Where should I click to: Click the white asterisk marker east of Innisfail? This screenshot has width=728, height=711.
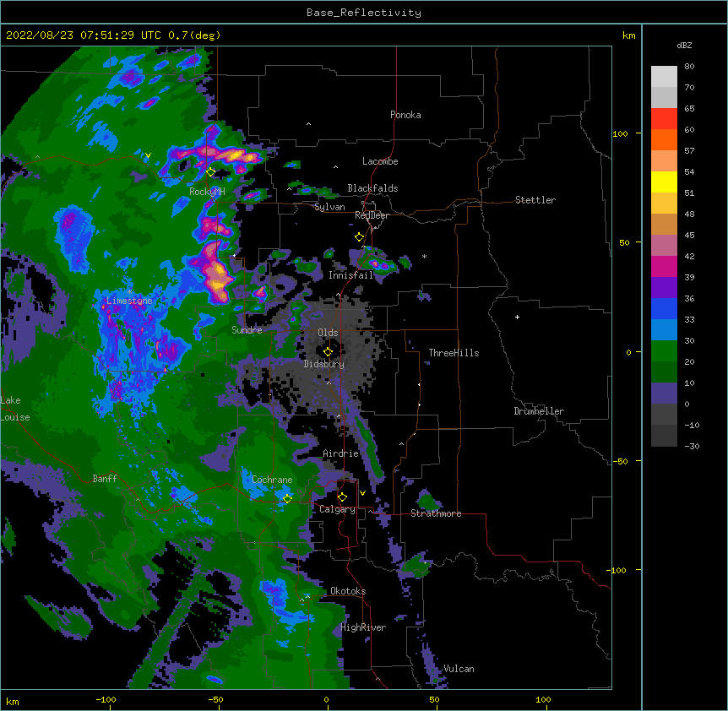pos(424,256)
